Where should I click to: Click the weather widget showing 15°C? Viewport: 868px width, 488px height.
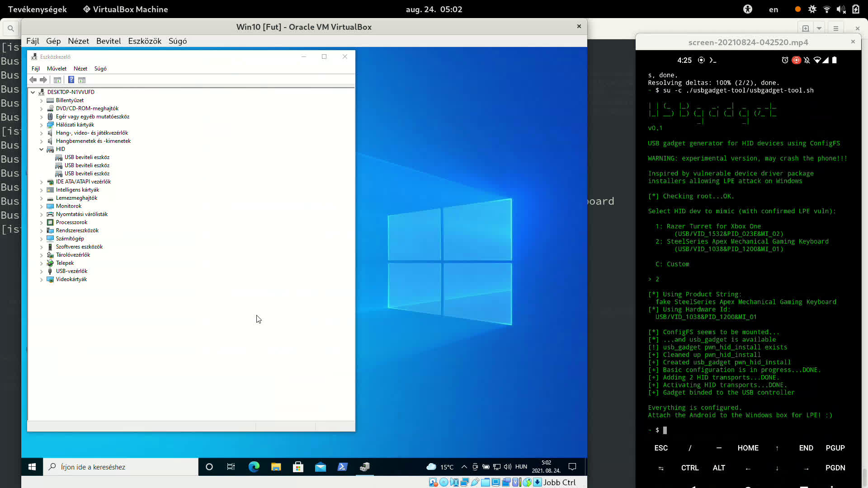pos(439,467)
